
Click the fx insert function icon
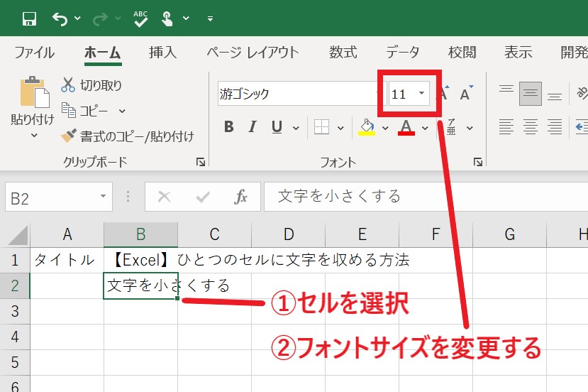(240, 197)
